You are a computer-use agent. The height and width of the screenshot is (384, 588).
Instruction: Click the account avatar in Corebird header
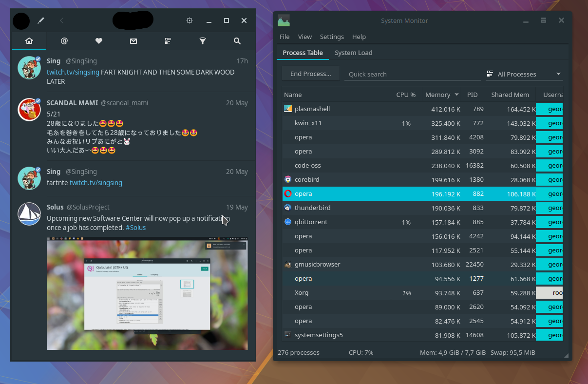(21, 20)
